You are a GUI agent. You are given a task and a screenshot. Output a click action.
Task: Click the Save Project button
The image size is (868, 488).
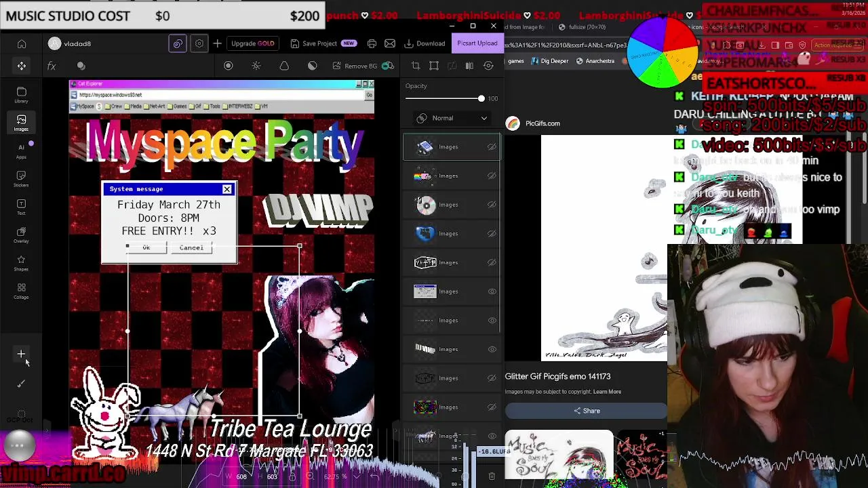[x=323, y=43]
